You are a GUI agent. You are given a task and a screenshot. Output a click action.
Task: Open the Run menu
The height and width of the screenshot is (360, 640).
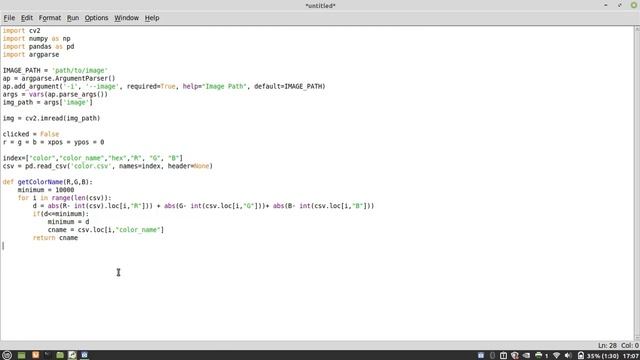[73, 18]
